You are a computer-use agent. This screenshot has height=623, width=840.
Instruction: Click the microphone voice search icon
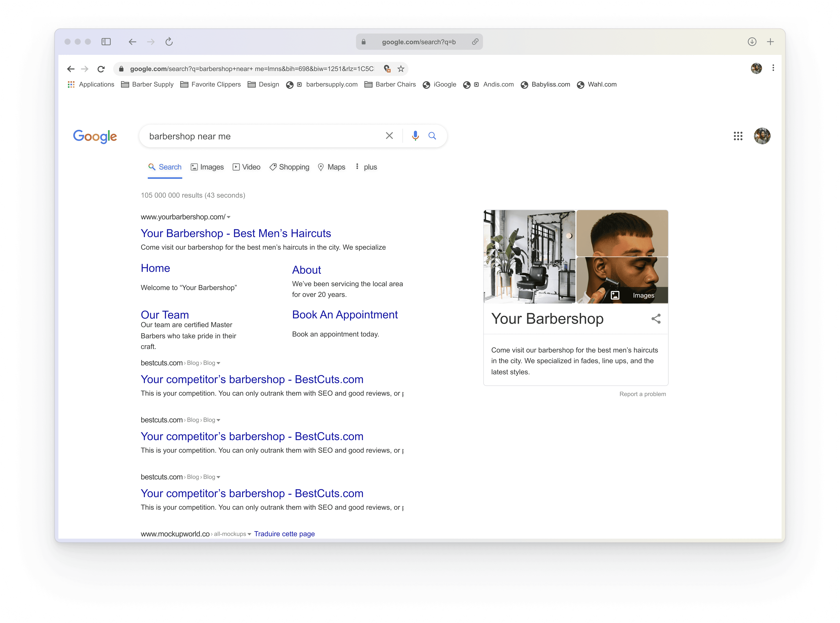[x=415, y=136]
